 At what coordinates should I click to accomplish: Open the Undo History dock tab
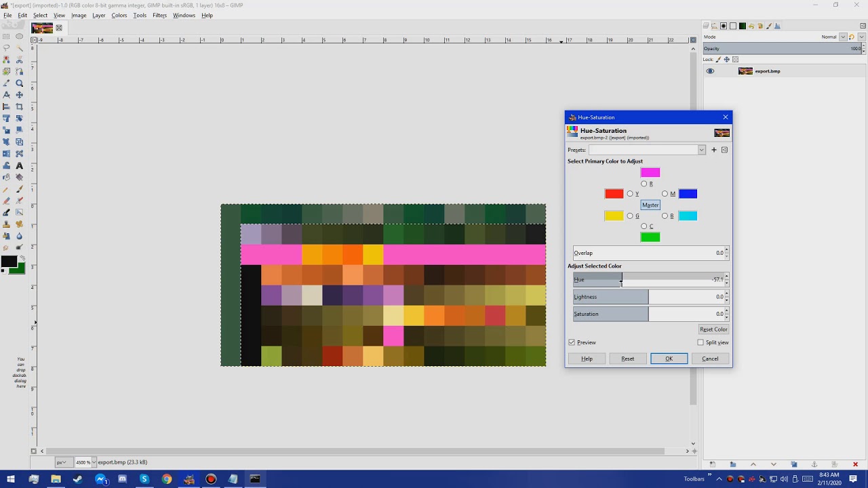pos(751,26)
